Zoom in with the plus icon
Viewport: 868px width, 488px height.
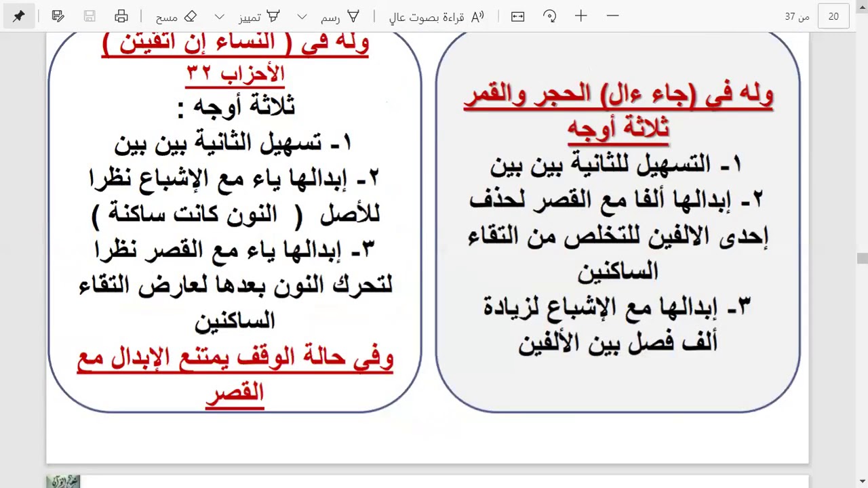coord(581,16)
